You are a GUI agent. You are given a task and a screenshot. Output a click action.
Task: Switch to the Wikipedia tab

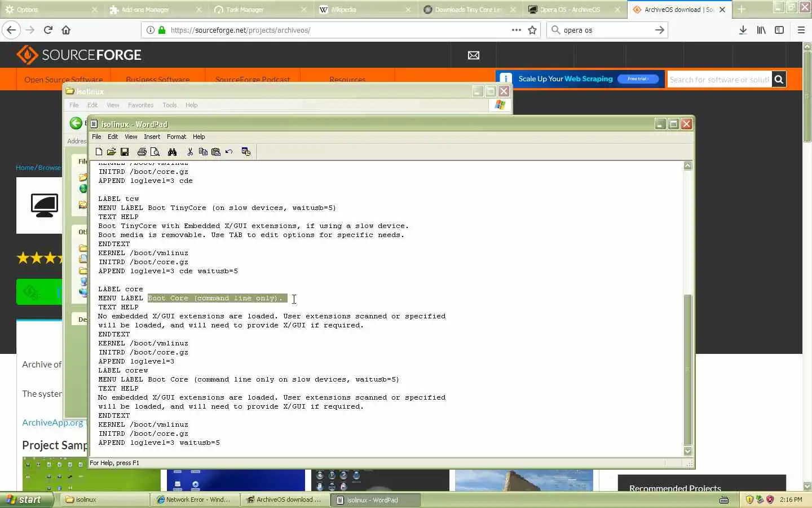pos(365,10)
